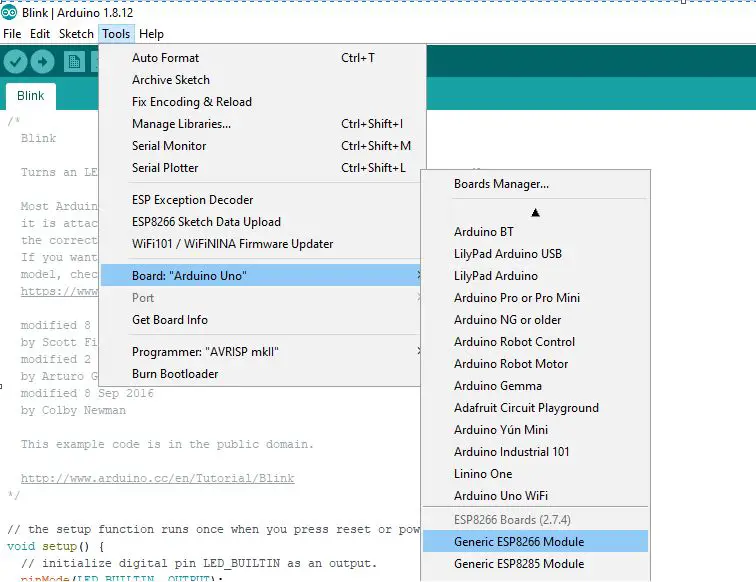
Task: Select Arduino Yún Mini board
Action: [x=535, y=430]
